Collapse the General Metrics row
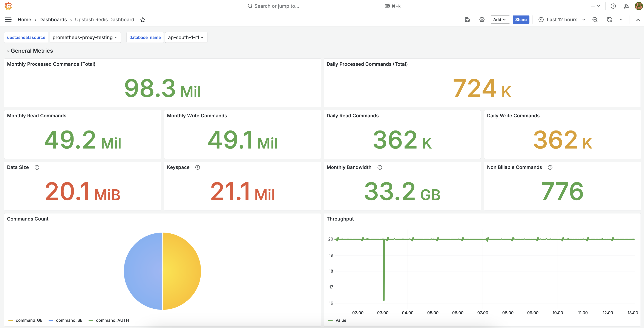This screenshot has width=644, height=328. (8, 51)
